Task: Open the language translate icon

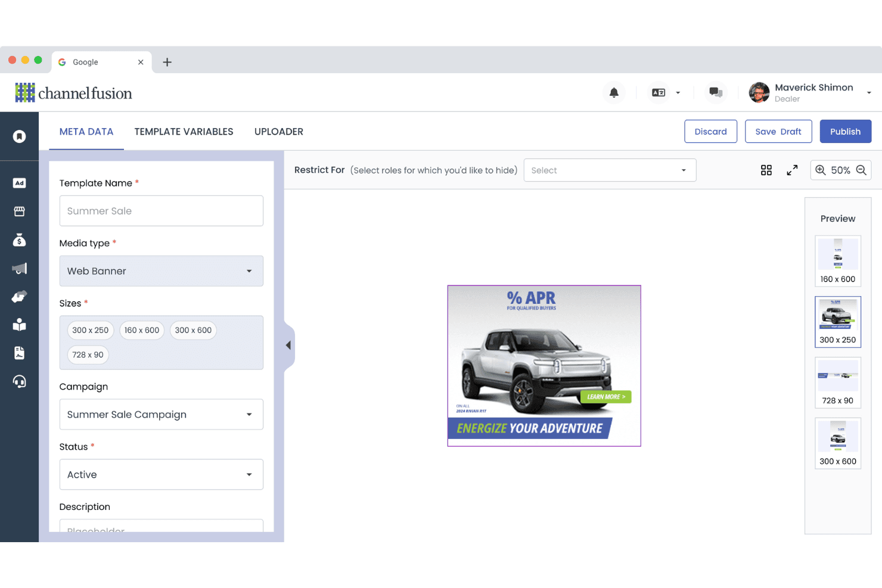Action: [x=659, y=92]
